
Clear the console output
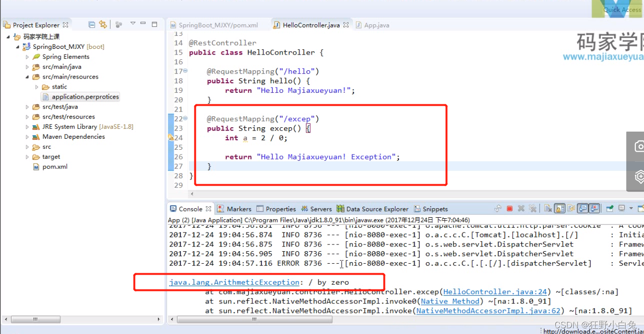click(548, 208)
